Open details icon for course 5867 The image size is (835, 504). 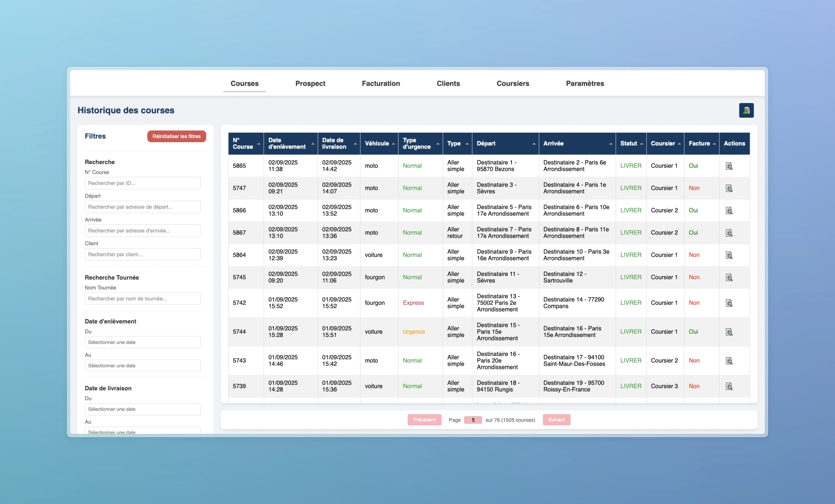pyautogui.click(x=729, y=233)
